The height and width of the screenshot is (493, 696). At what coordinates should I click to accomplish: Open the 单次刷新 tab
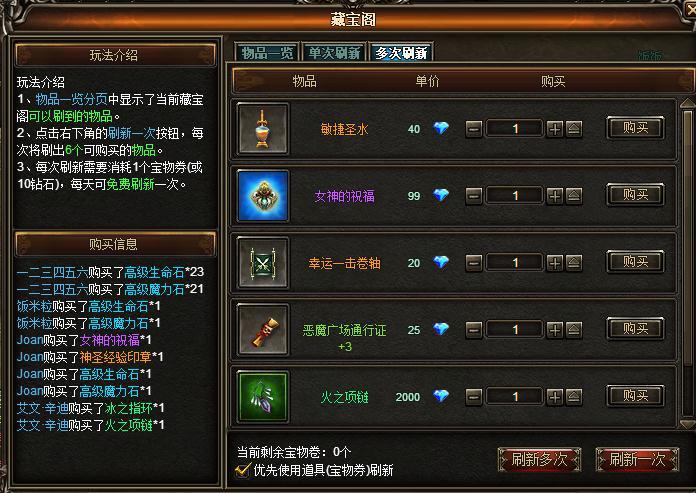point(334,53)
